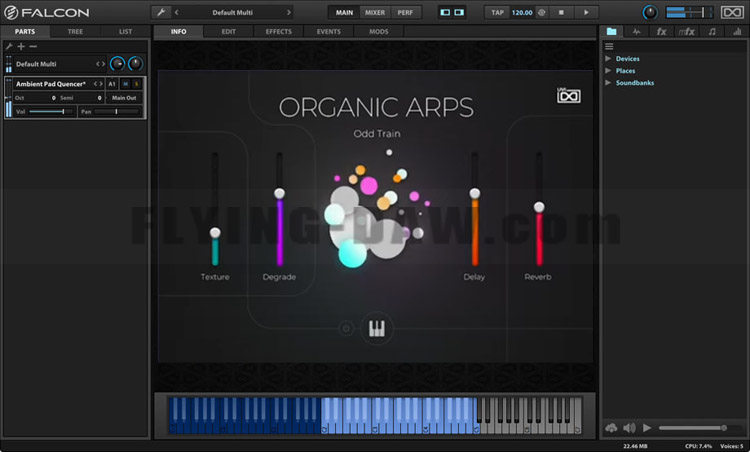Click the first Default Multi knob

[x=117, y=64]
